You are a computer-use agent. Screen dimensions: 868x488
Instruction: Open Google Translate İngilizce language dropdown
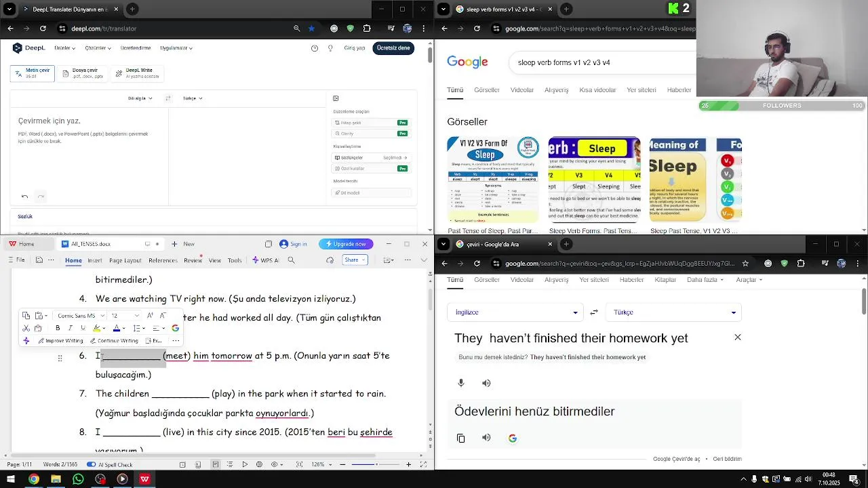(x=517, y=312)
